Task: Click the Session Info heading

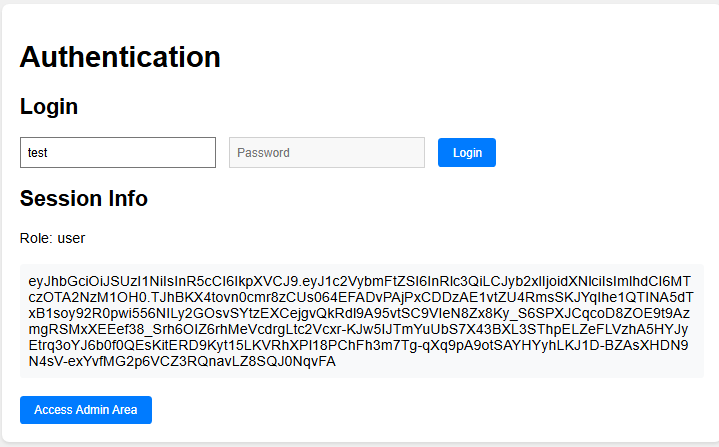Action: click(84, 198)
